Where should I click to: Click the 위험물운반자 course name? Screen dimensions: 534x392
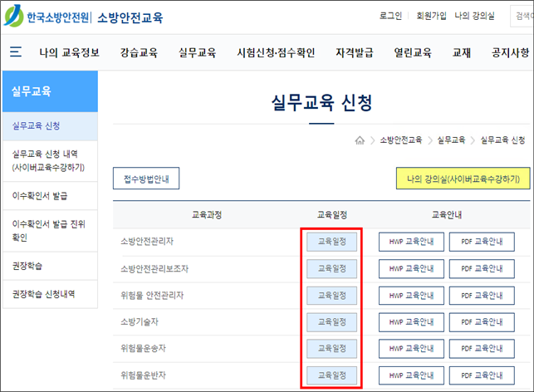pos(143,375)
